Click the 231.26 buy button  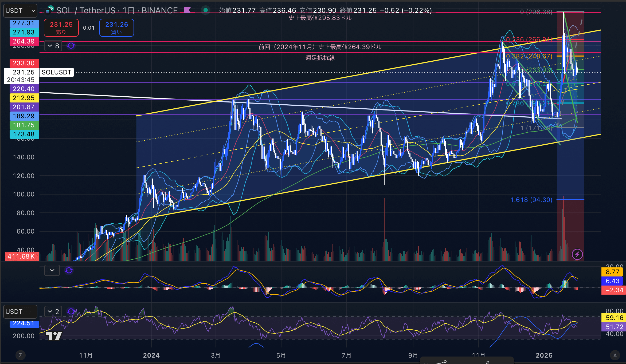116,28
